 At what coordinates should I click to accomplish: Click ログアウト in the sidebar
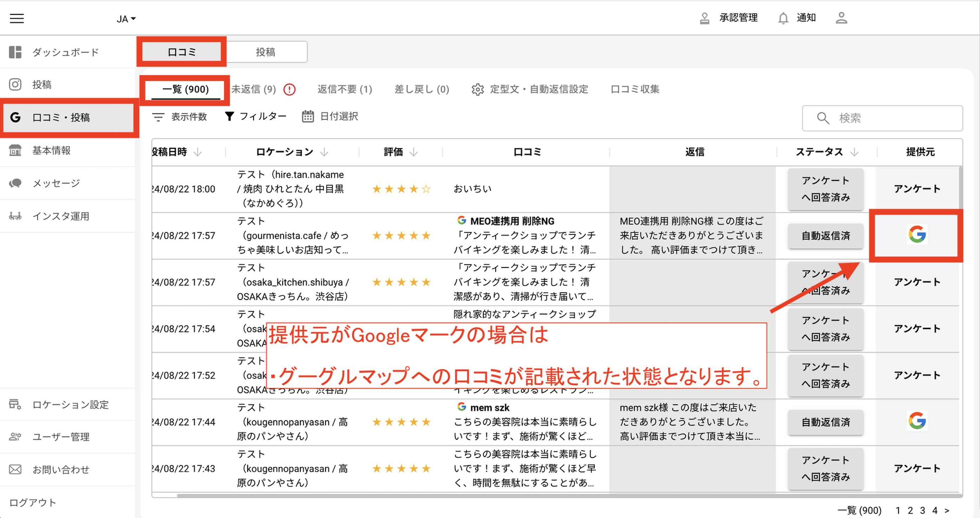point(33,502)
